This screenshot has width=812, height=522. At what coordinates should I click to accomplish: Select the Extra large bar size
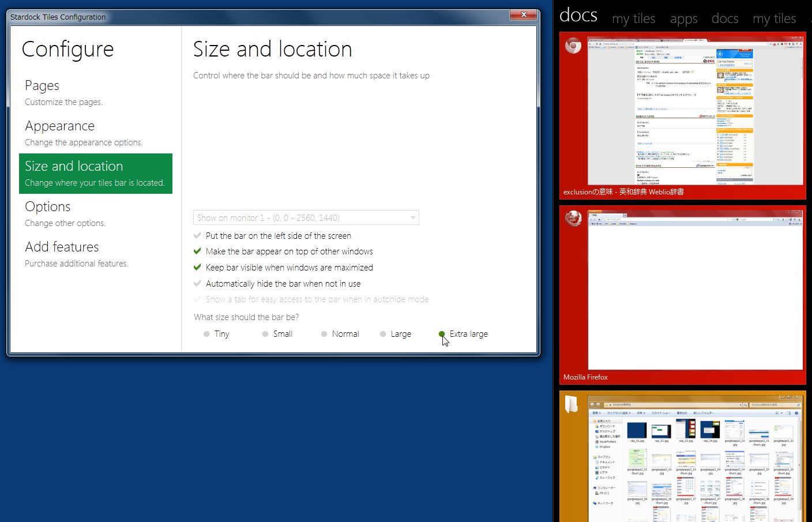(x=442, y=334)
